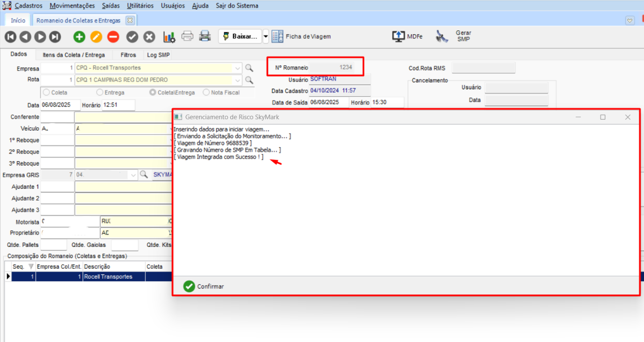The height and width of the screenshot is (342, 644).
Task: Open MDFe upload icon
Action: [407, 37]
